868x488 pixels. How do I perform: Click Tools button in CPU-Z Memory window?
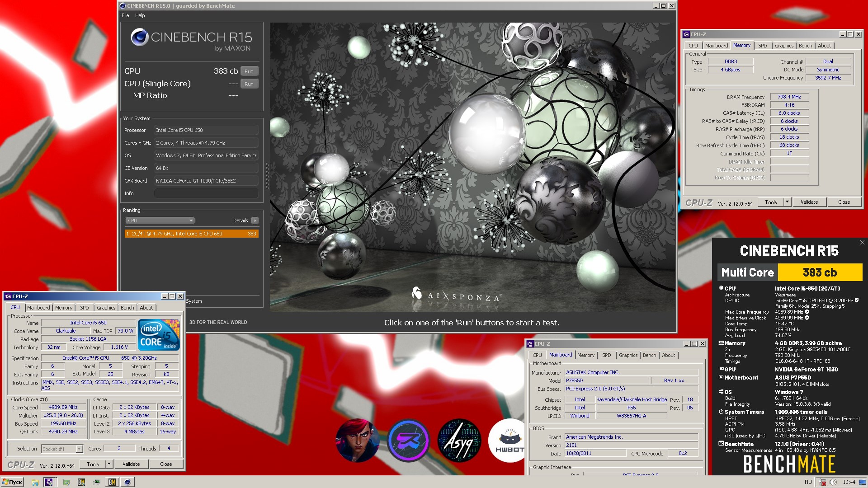pyautogui.click(x=771, y=202)
